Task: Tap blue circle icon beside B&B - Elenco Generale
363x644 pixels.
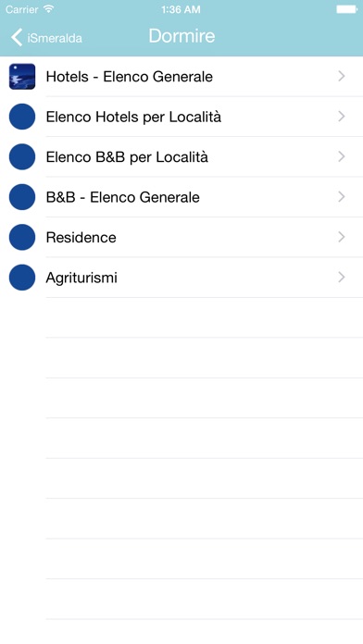Action: (22, 197)
